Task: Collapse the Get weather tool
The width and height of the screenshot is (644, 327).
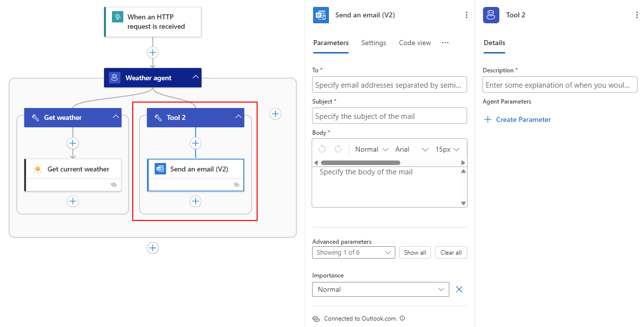Action: pos(116,117)
